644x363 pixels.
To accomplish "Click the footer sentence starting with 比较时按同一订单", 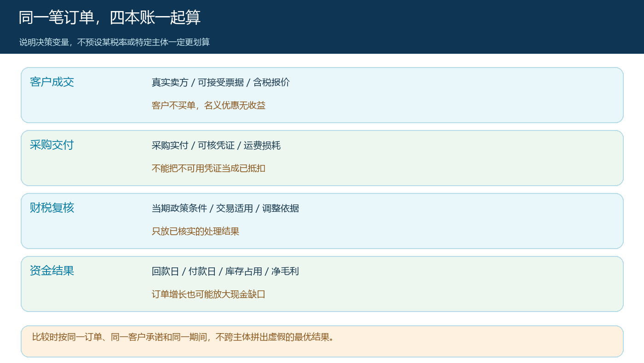I will click(183, 337).
